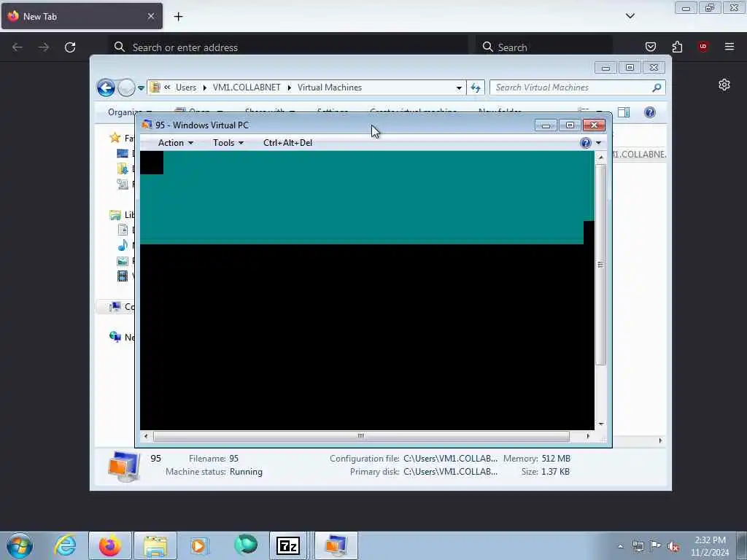Open Windows Explorer from taskbar

coord(155,545)
